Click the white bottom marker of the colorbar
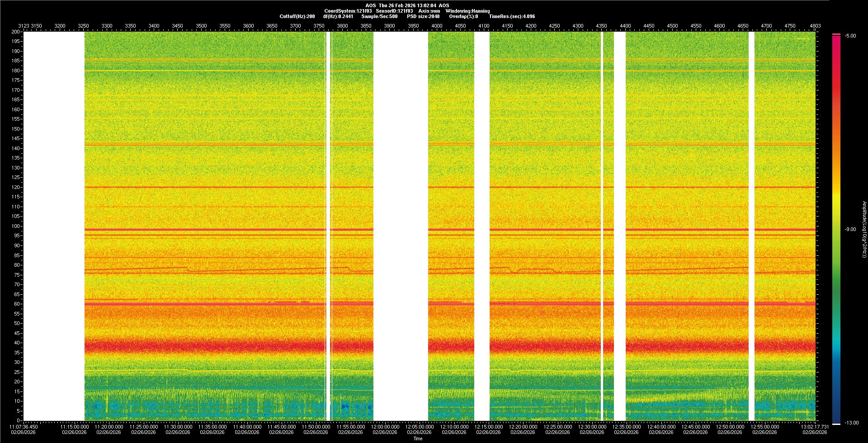This screenshot has height=443, width=868. tap(836, 424)
